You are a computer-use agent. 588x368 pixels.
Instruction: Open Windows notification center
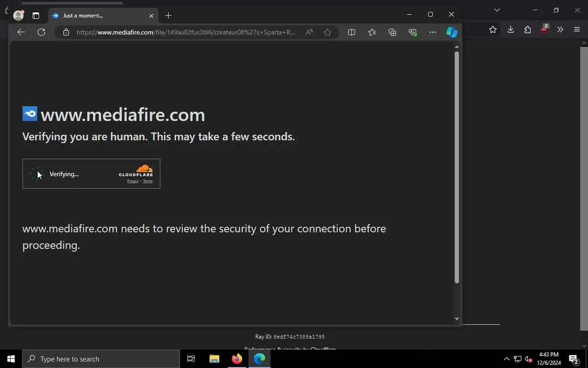point(574,359)
